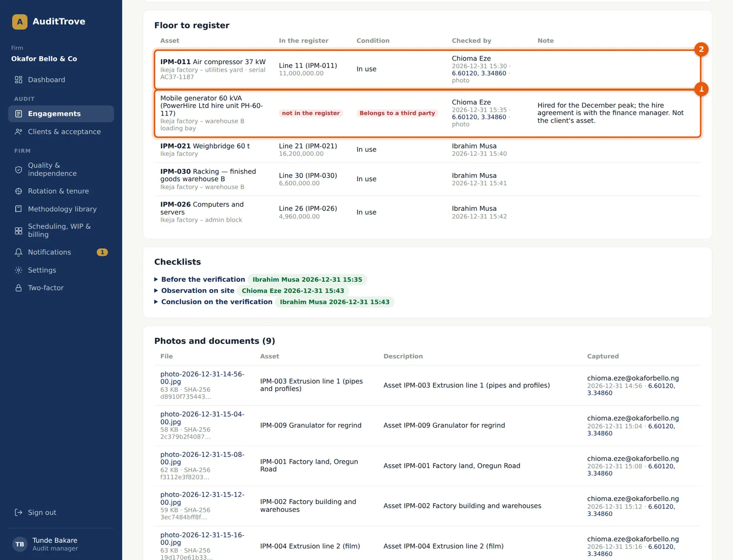Click the Two-factor lock icon
Viewport: 733px width, 560px height.
pyautogui.click(x=18, y=288)
